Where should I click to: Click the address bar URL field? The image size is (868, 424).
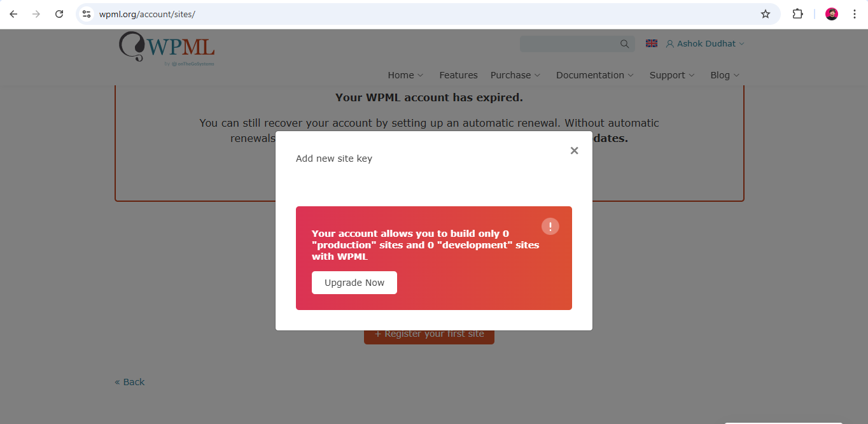420,14
